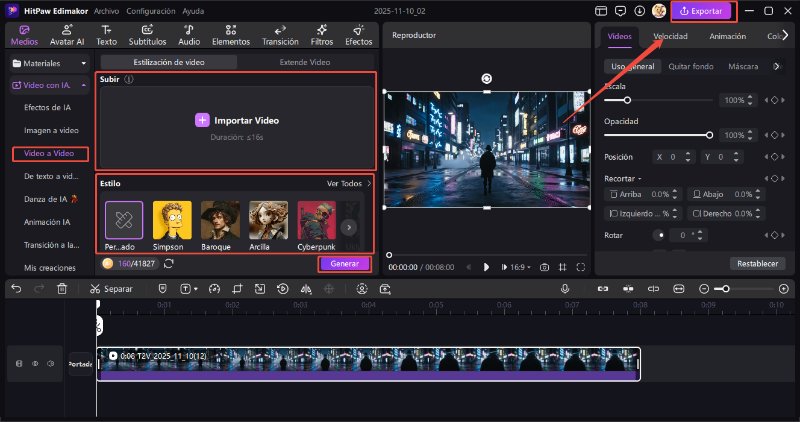The height and width of the screenshot is (422, 800).
Task: Click the delete trash icon
Action: click(x=62, y=289)
